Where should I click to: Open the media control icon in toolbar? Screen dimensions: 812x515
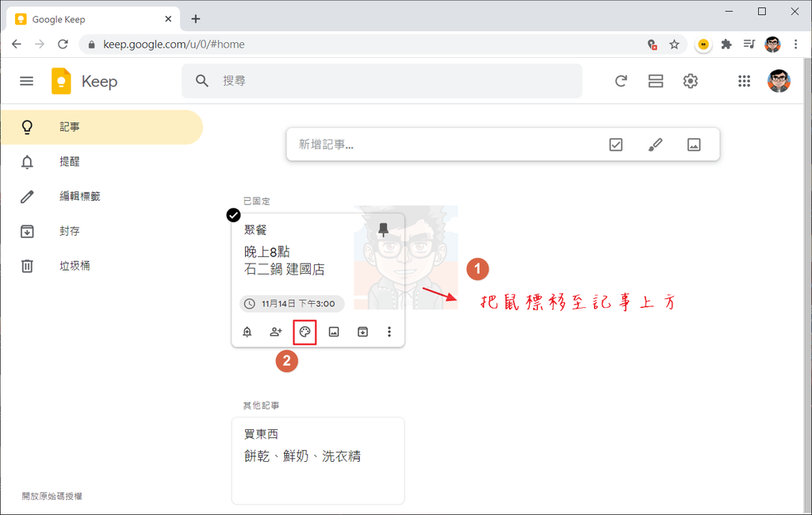pos(749,44)
